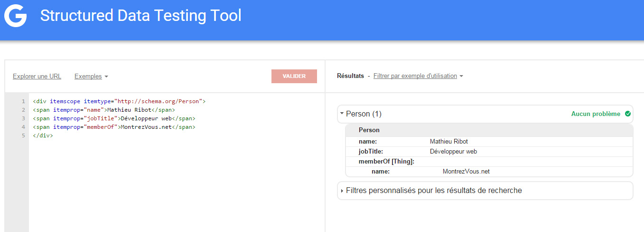Click line number 1 in gutter
The width and height of the screenshot is (644, 232).
[x=23, y=101]
